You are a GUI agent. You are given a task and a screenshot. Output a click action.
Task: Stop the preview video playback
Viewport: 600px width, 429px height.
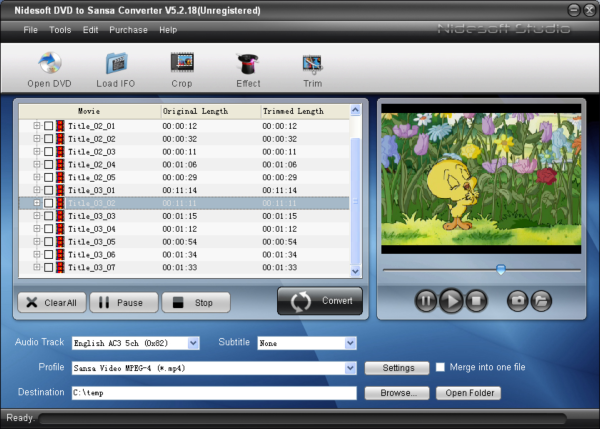point(476,301)
